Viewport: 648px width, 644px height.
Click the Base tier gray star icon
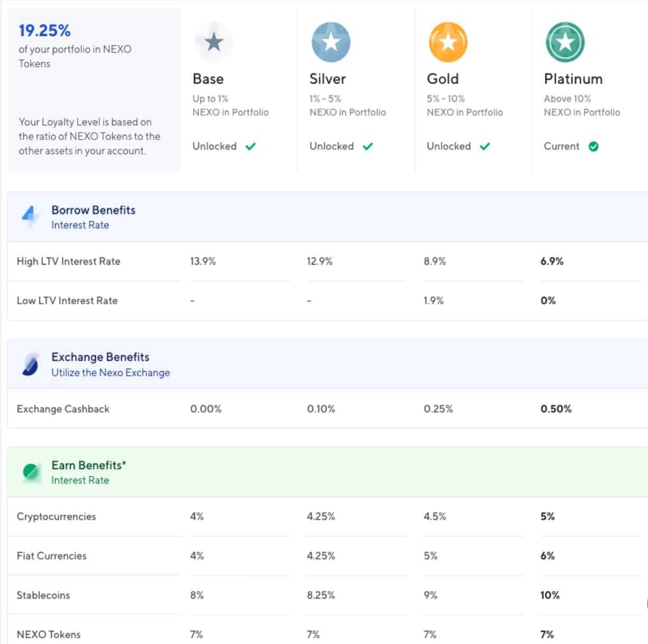214,42
